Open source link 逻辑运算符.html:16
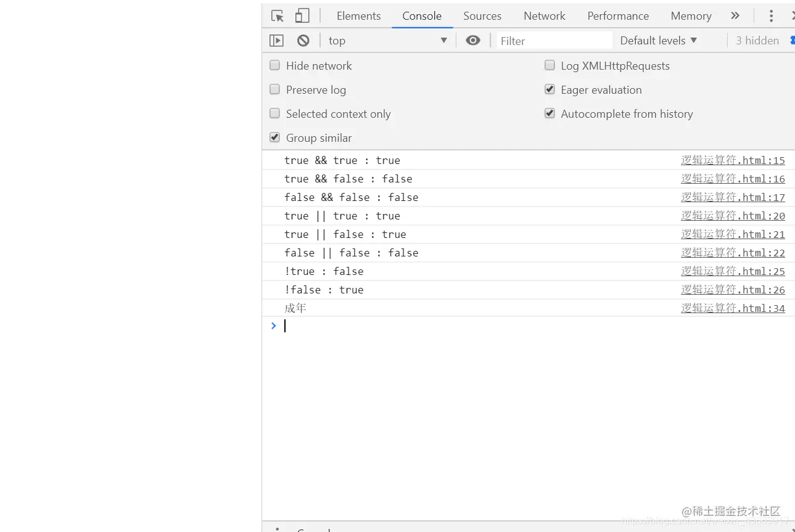Image resolution: width=795 pixels, height=532 pixels. coord(733,179)
